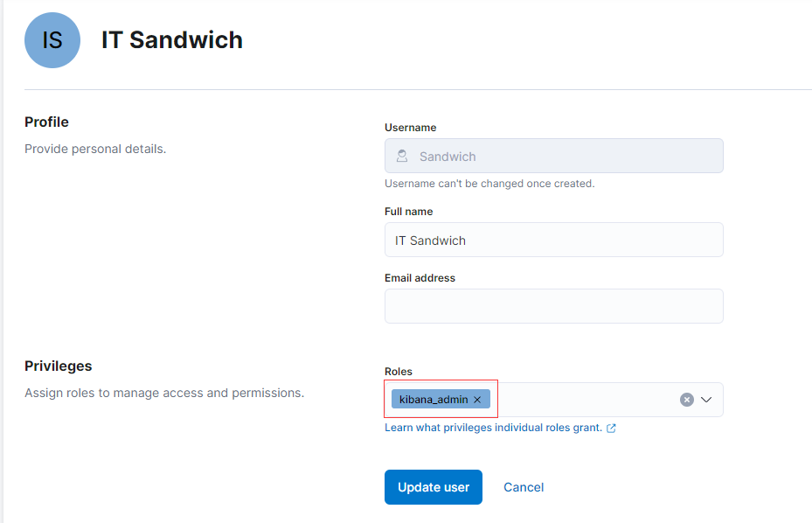Clear all roles with the circular X icon

pos(687,400)
